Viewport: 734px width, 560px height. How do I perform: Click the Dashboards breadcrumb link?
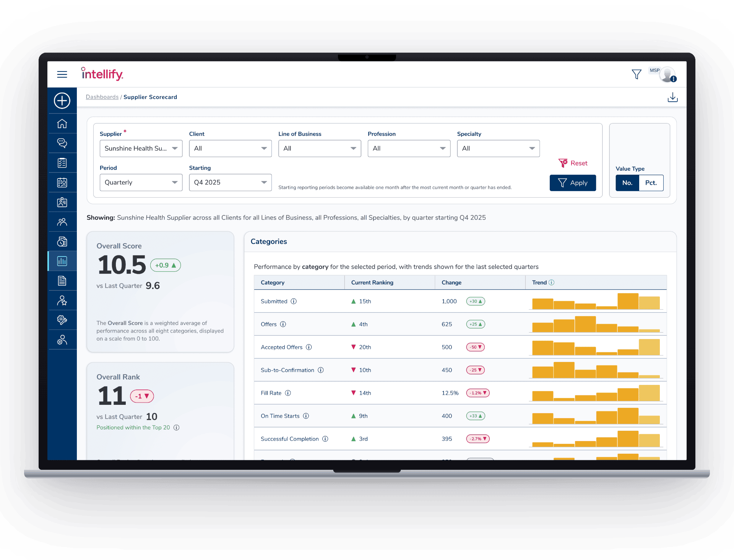coord(102,97)
